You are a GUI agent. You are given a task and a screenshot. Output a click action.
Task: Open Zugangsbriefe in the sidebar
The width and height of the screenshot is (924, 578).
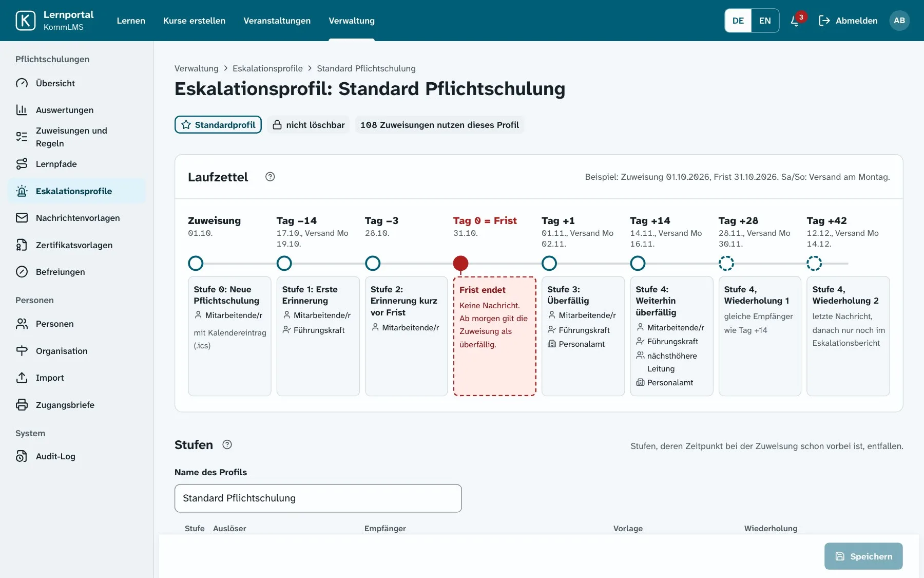pos(77,405)
